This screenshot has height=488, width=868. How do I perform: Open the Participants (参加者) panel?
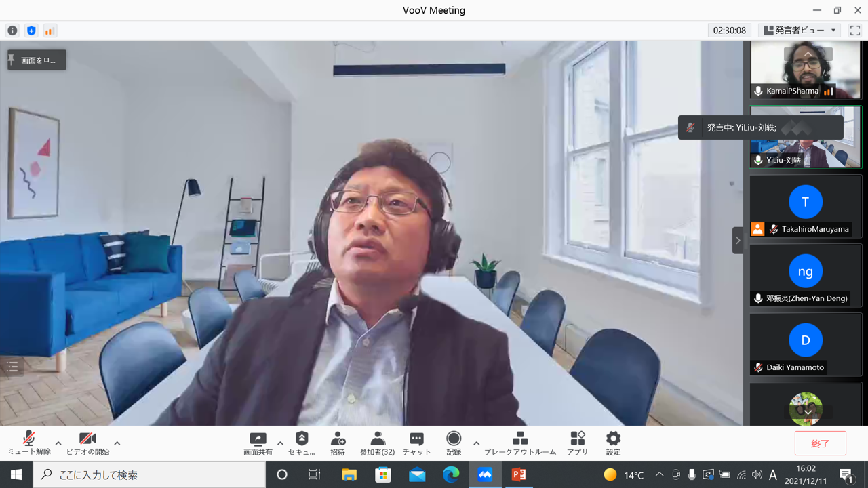pyautogui.click(x=377, y=443)
